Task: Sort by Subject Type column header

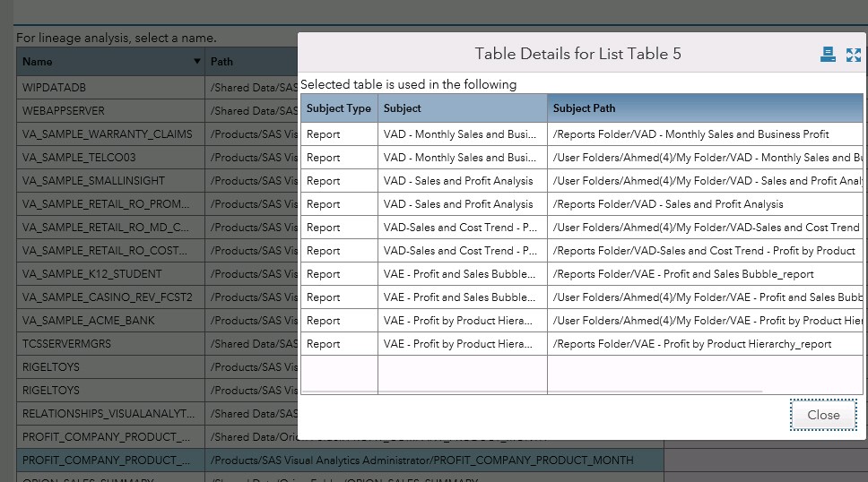Action: click(338, 108)
